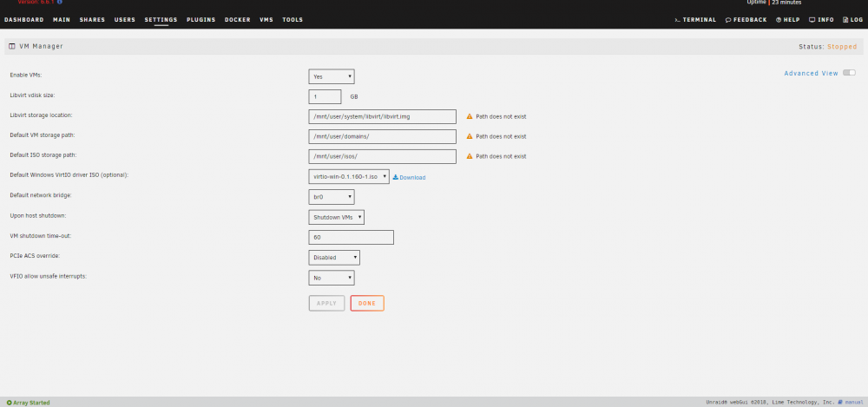
Task: Open the VirtIO driver ISO dropdown
Action: pos(349,177)
